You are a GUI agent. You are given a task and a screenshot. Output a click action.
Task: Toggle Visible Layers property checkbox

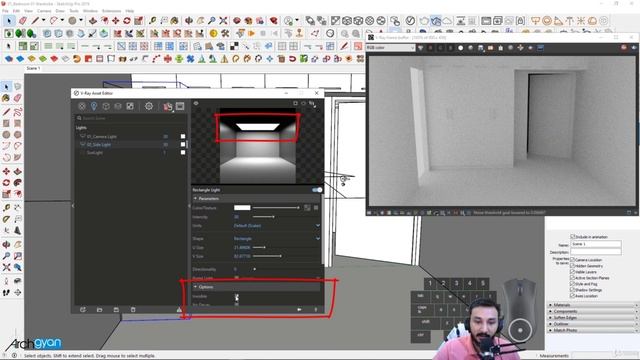pos(572,271)
